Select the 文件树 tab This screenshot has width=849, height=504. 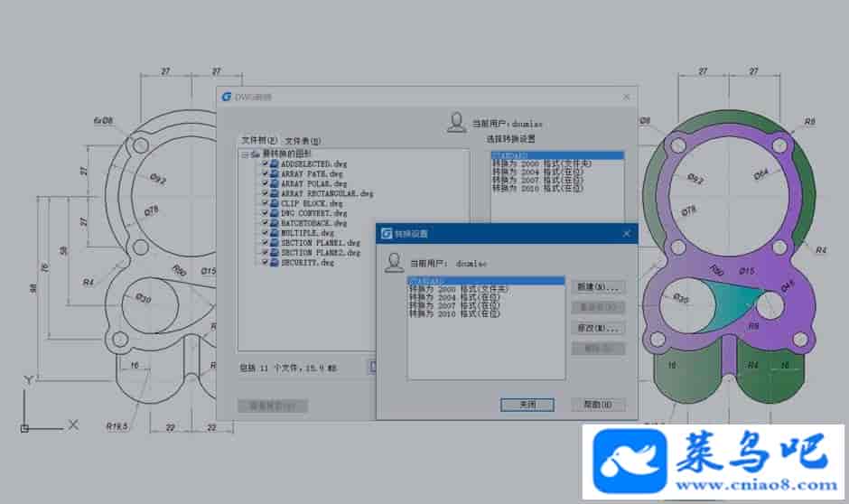[257, 142]
